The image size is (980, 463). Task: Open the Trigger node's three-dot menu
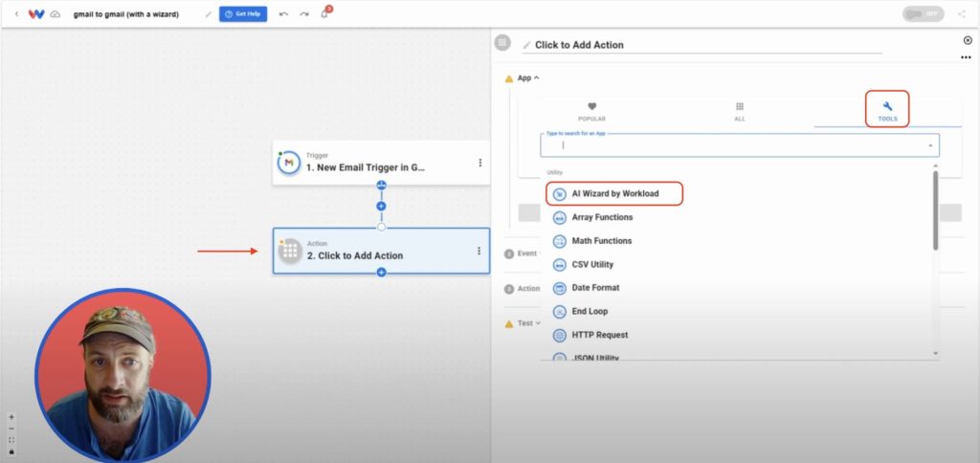pos(480,163)
